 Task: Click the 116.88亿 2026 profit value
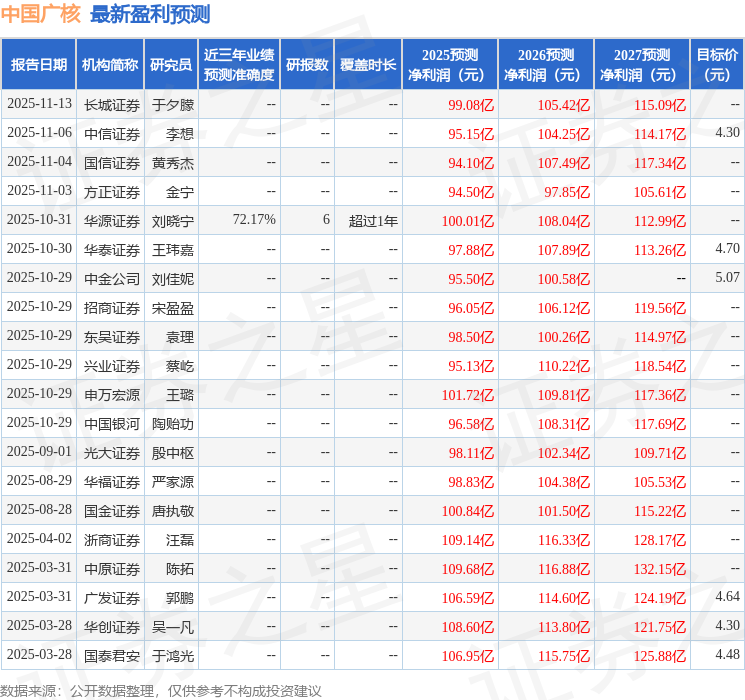[564, 569]
